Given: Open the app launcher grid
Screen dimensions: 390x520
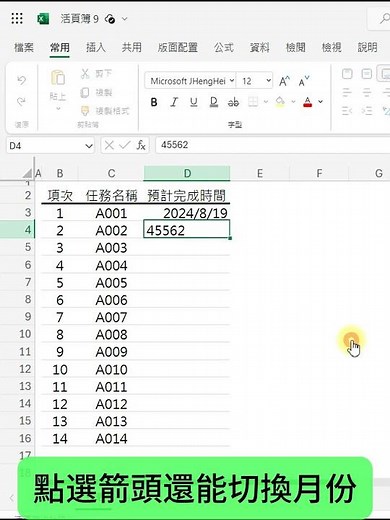Looking at the screenshot, I should pyautogui.click(x=17, y=19).
